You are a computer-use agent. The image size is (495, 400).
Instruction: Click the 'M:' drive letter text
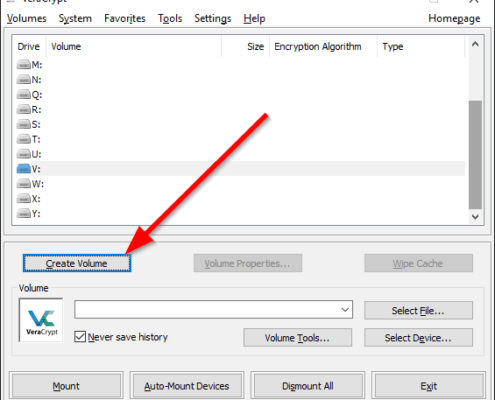pyautogui.click(x=37, y=65)
